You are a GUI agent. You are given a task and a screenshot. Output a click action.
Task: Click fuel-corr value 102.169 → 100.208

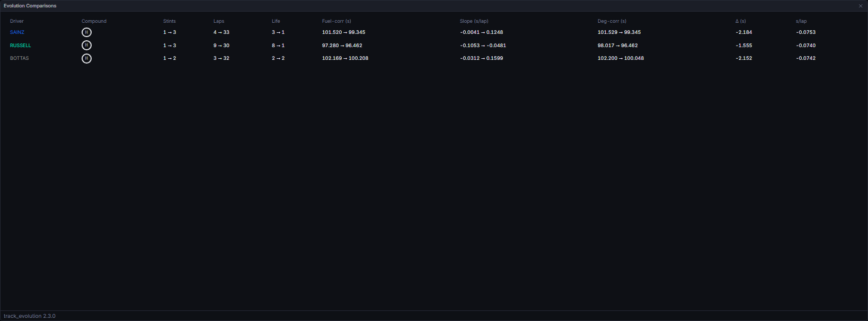[346, 58]
